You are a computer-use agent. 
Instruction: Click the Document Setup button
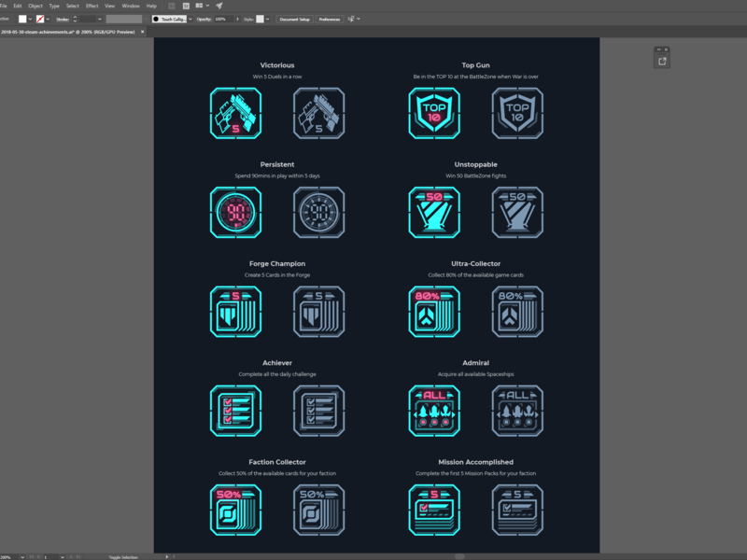[x=294, y=19]
